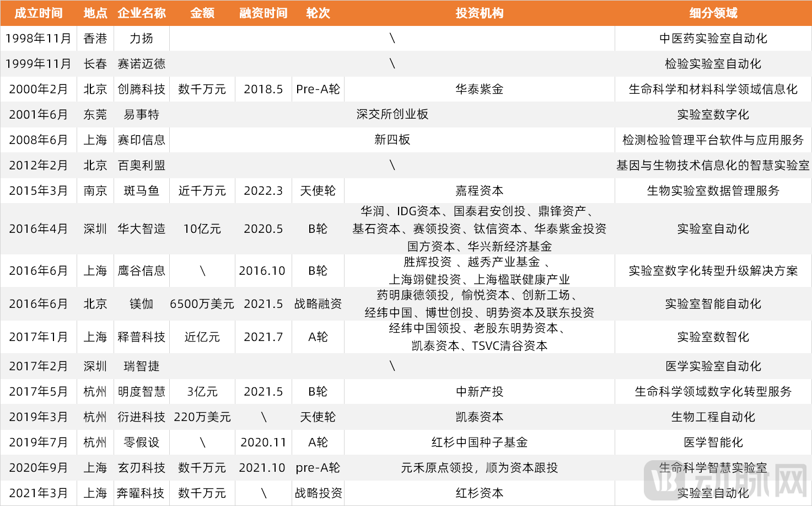The height and width of the screenshot is (506, 812).
Task: Select the company name cell 力扬
Action: tap(141, 39)
